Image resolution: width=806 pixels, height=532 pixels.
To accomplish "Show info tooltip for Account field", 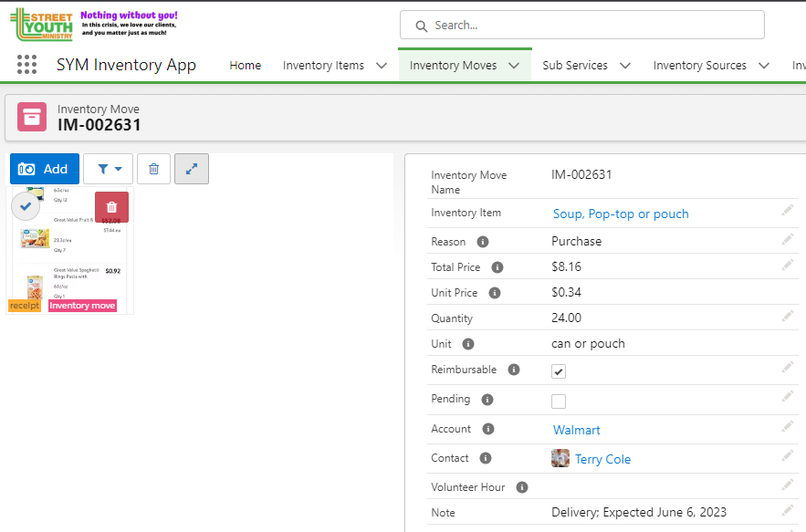I will [x=488, y=429].
